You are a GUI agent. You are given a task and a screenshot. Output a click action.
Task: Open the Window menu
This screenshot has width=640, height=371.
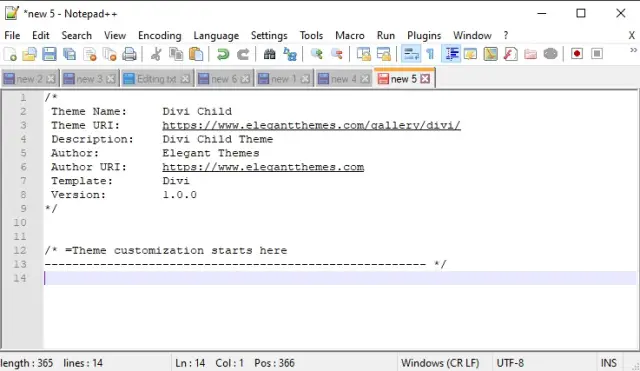(x=472, y=36)
